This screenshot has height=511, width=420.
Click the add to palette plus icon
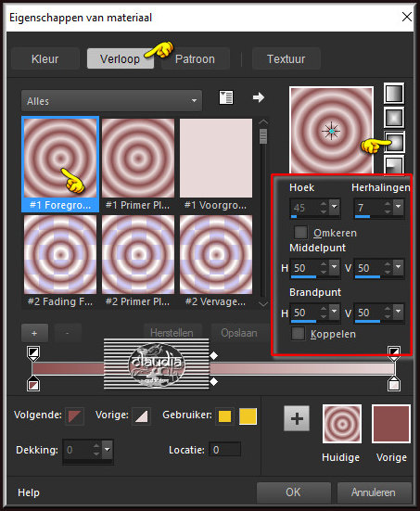pyautogui.click(x=297, y=418)
